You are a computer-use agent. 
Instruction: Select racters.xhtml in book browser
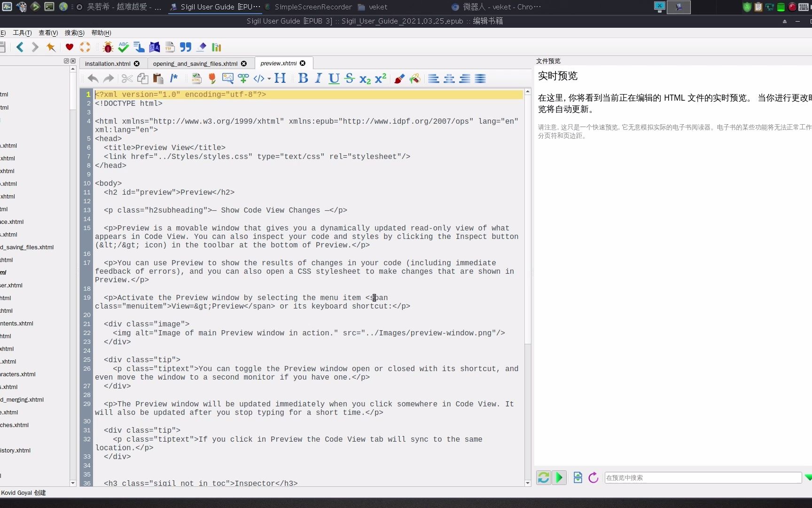tap(18, 374)
